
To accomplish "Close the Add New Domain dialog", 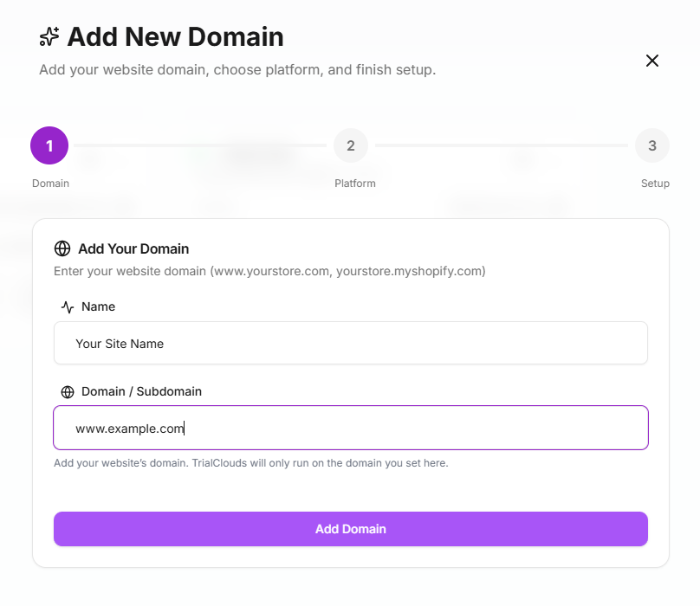I will (x=652, y=61).
